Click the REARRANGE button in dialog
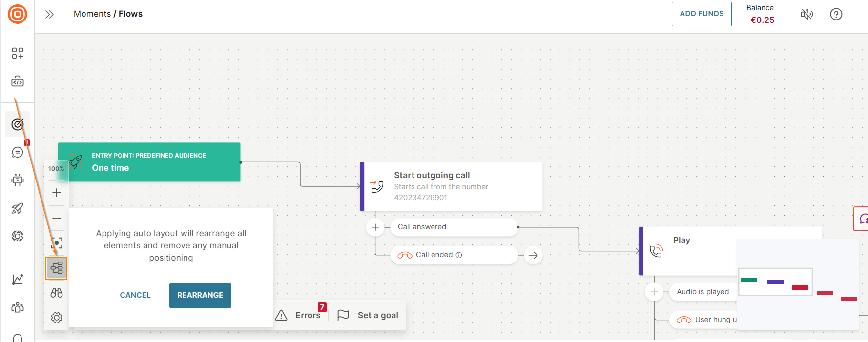The height and width of the screenshot is (342, 868). 200,295
